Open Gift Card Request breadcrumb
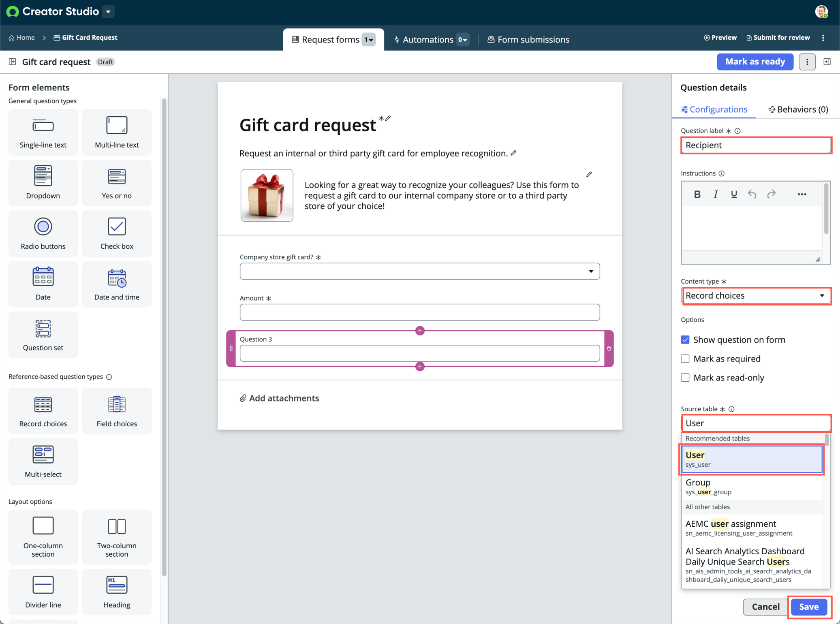The image size is (840, 624). point(85,38)
